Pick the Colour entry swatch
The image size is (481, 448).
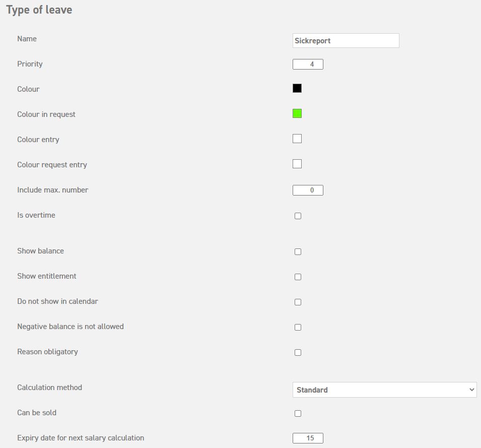297,139
